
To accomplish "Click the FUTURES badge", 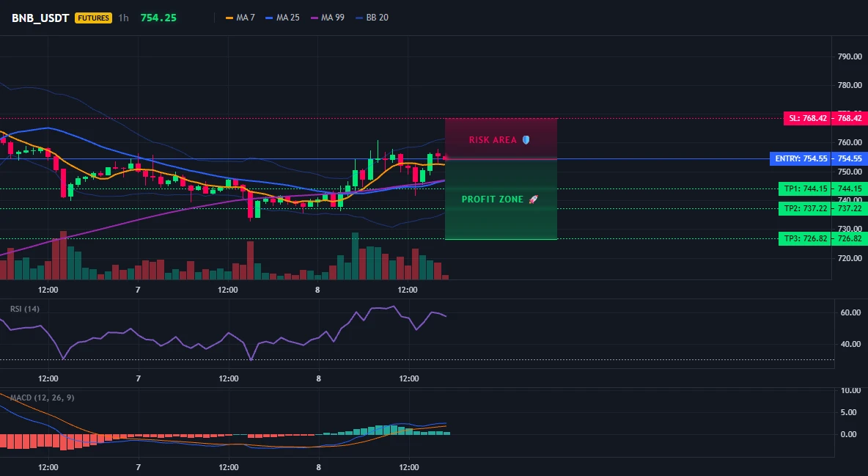I will [x=94, y=18].
